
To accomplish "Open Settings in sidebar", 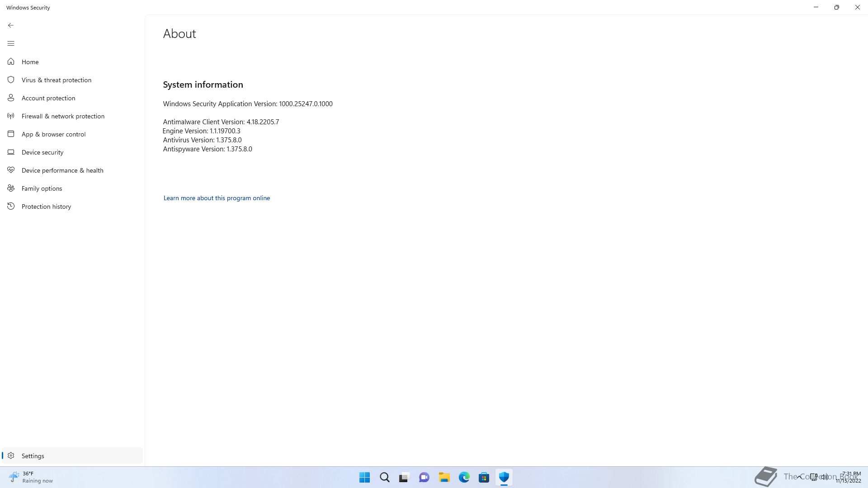I will pyautogui.click(x=72, y=455).
